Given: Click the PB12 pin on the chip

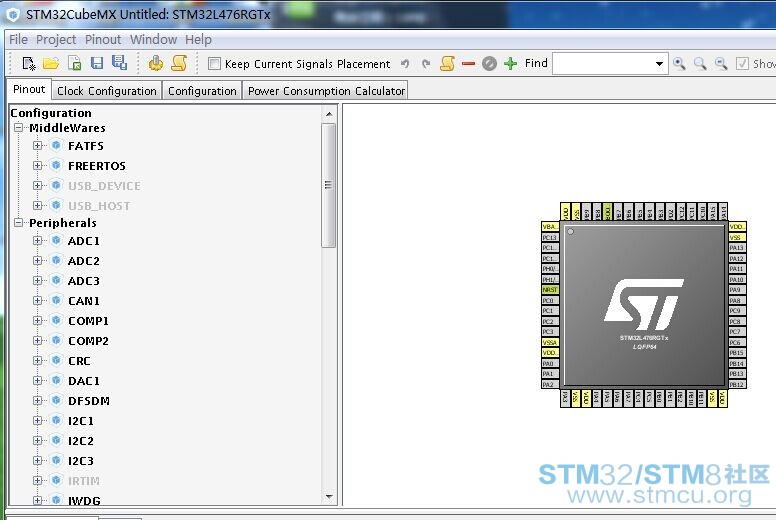Looking at the screenshot, I should [737, 384].
